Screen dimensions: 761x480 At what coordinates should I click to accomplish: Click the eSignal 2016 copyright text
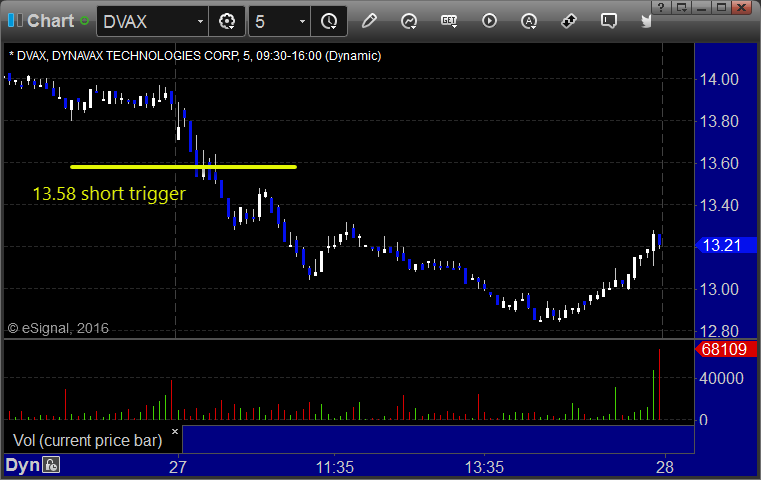pyautogui.click(x=58, y=329)
